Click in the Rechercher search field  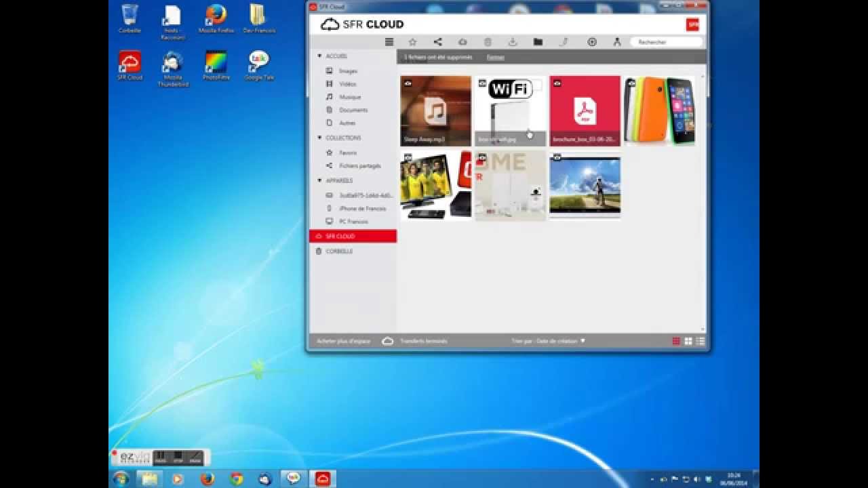[666, 42]
